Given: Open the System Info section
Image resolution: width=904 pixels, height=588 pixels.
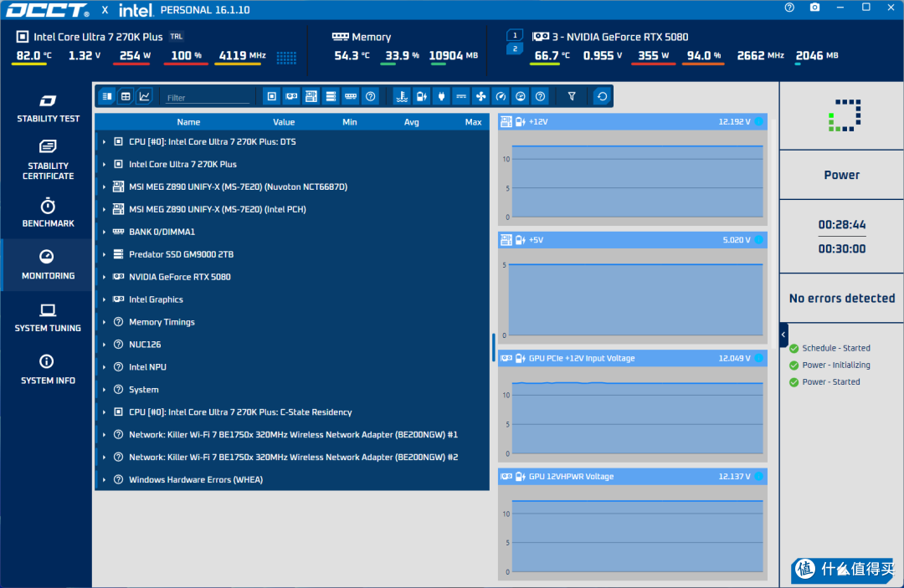Looking at the screenshot, I should point(48,370).
